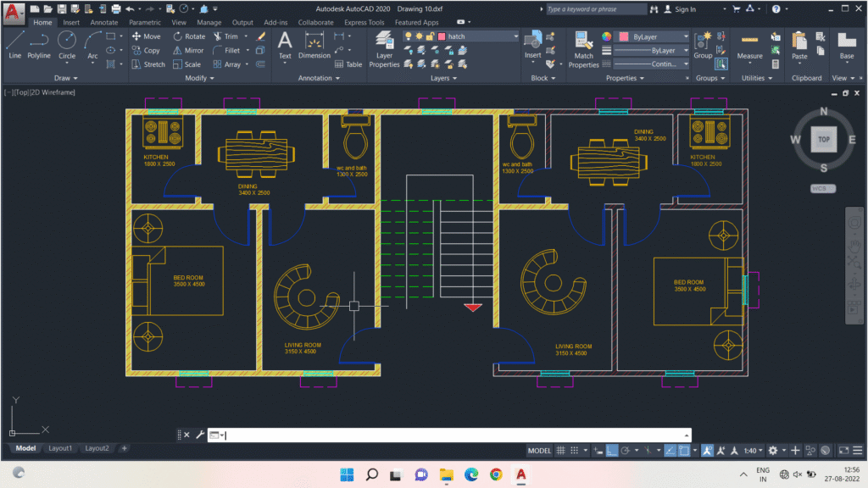The height and width of the screenshot is (488, 868).
Task: Toggle snap mode in status bar
Action: 575,451
